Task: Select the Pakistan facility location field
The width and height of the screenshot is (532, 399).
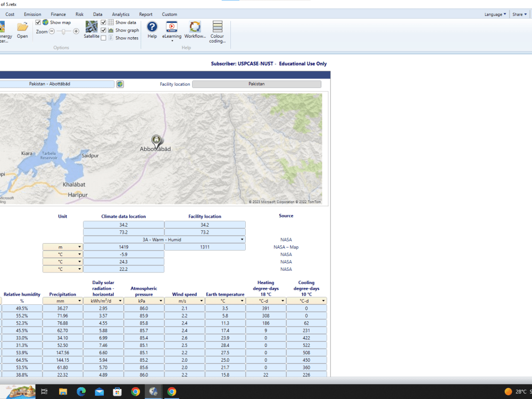Action: coord(257,84)
